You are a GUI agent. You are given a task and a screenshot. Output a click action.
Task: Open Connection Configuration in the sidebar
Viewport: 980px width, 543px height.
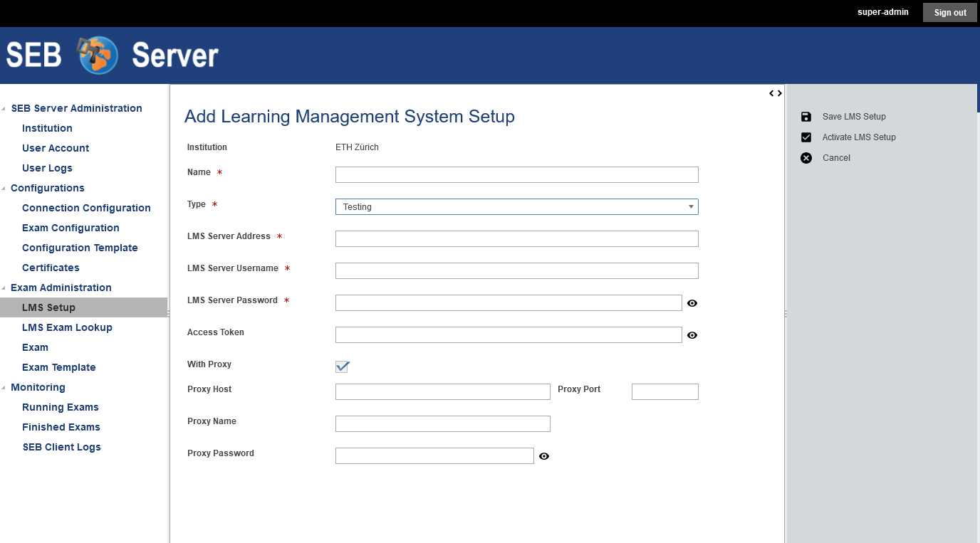[86, 208]
